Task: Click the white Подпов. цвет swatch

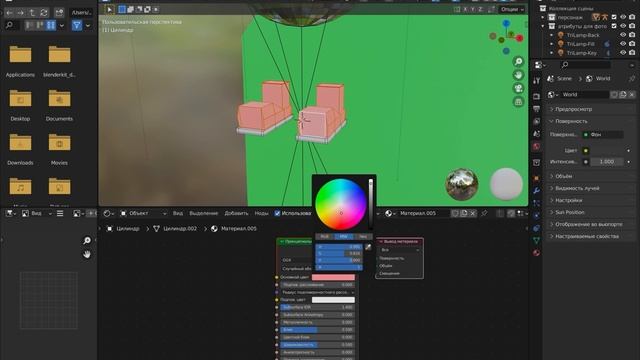Action: [333, 300]
